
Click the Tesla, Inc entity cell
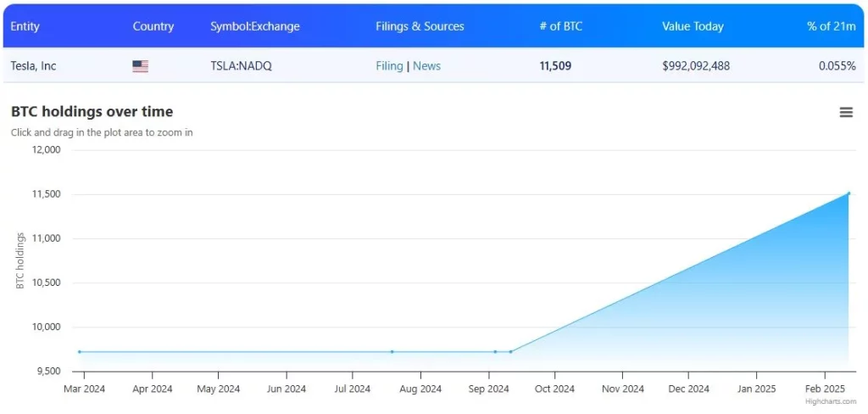coord(33,66)
